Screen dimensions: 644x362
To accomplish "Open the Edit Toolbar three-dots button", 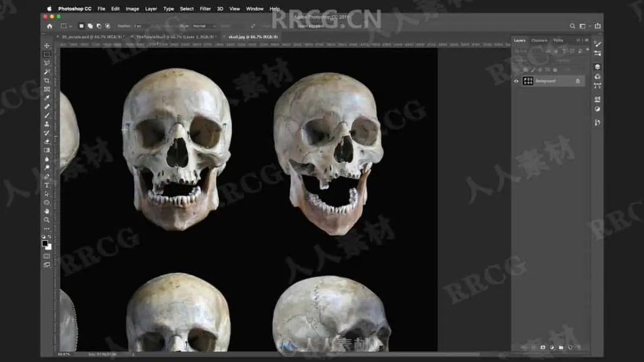I will point(47,228).
